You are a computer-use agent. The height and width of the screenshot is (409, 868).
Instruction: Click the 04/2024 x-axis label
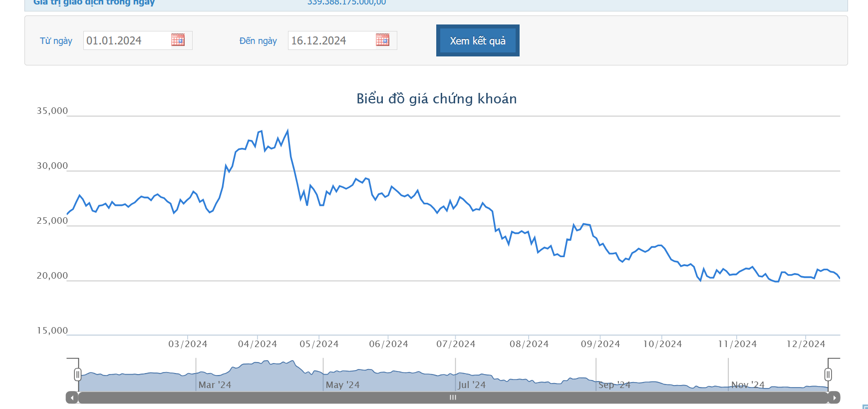point(257,344)
